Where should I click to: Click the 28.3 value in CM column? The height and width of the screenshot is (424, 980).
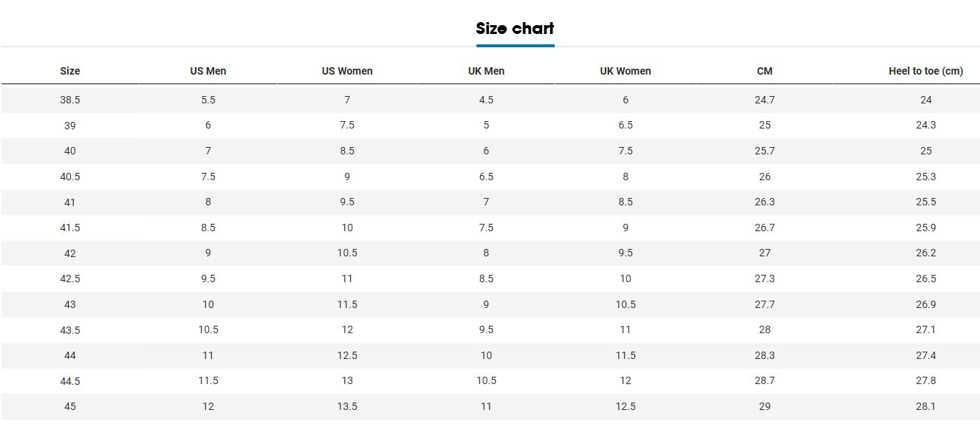[x=764, y=355]
